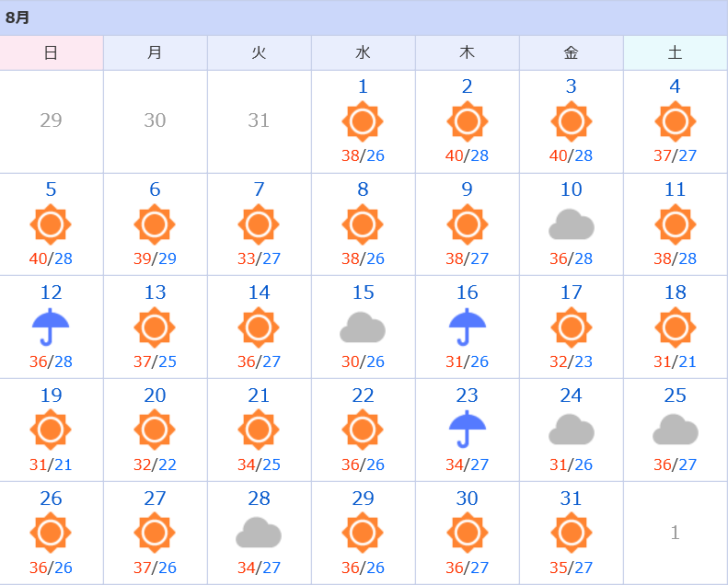Open date 18 in the calendar

[675, 292]
